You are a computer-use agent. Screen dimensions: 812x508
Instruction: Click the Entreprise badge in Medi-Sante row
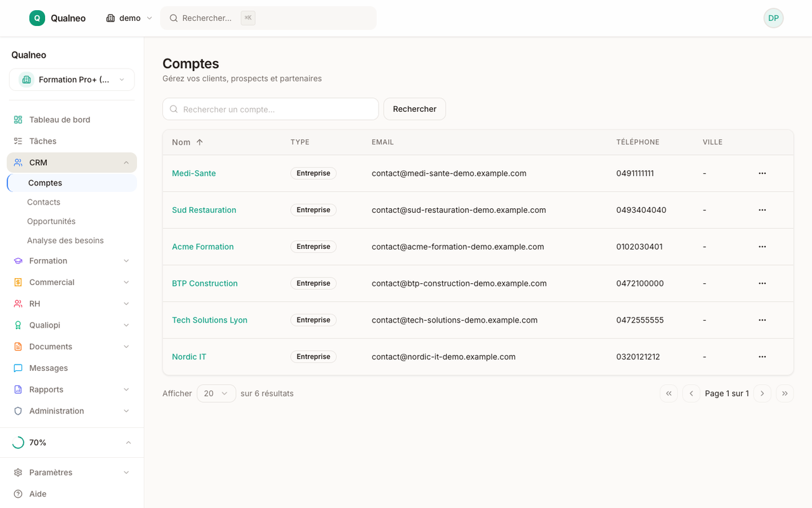[x=313, y=173]
